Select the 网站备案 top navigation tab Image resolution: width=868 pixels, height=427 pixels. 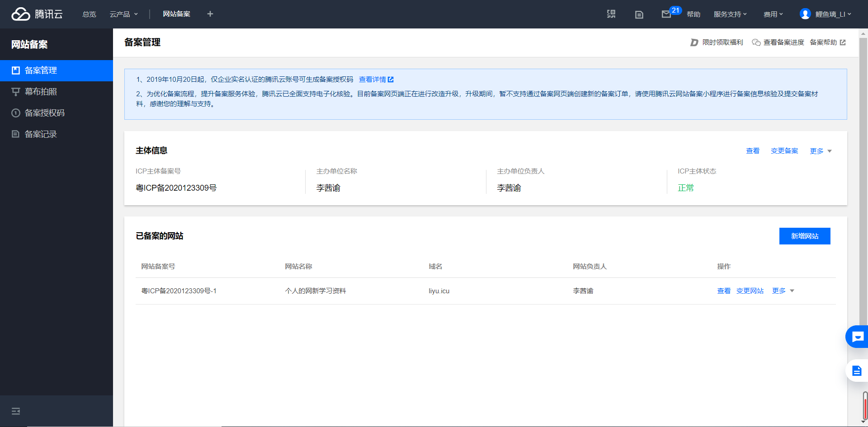(177, 14)
